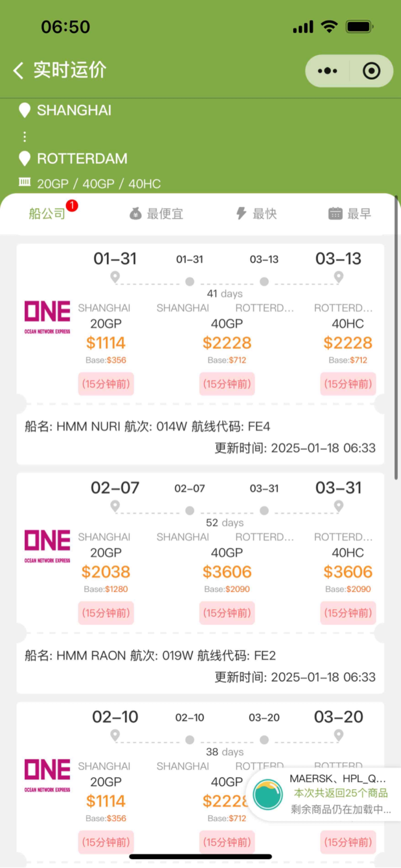Viewport: 401px width, 868px height.
Task: Open the green loading assistant bubble icon
Action: 268,795
